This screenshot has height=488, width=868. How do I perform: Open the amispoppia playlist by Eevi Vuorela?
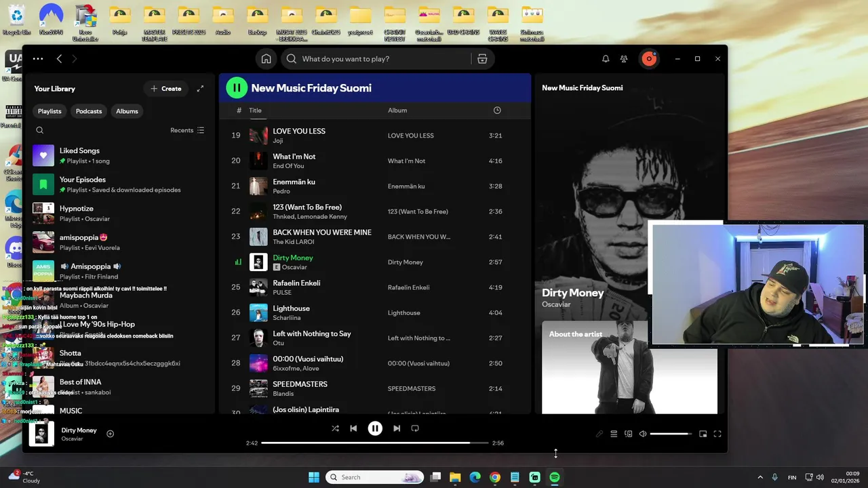click(119, 242)
